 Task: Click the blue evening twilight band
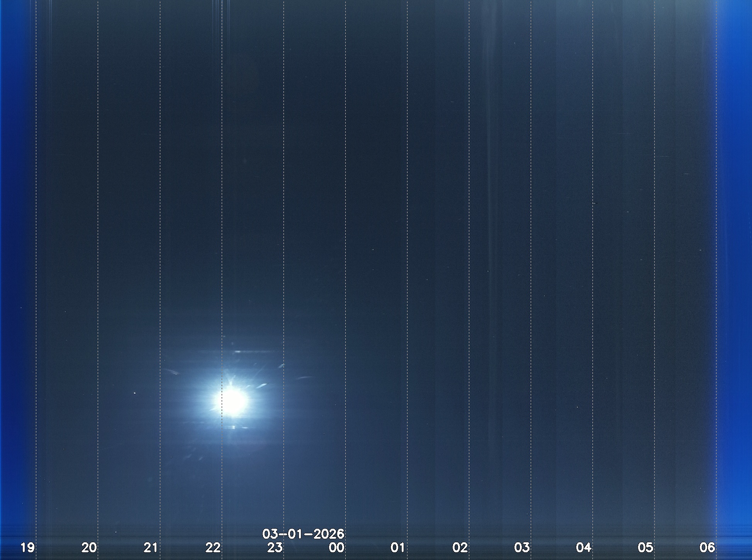(15, 270)
